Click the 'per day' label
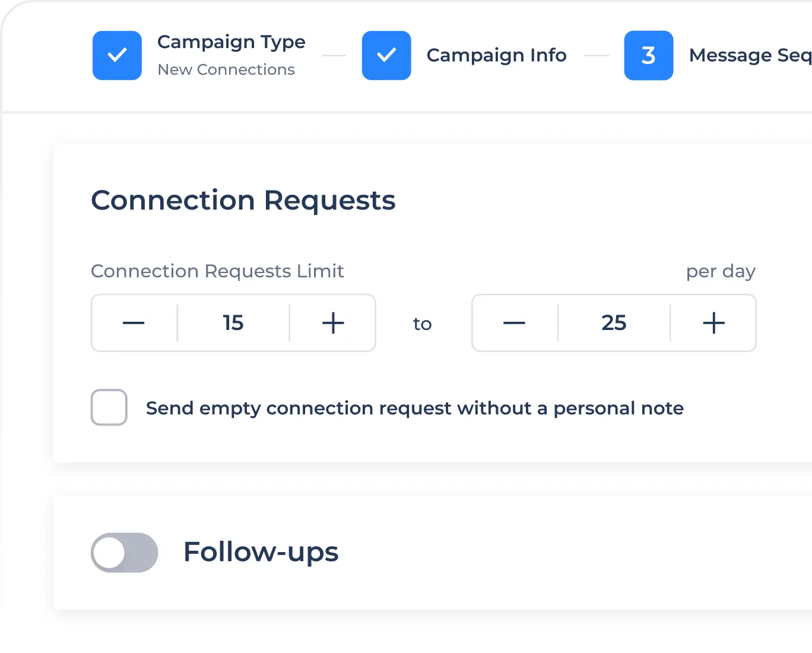Image resolution: width=812 pixels, height=653 pixels. pos(721,271)
